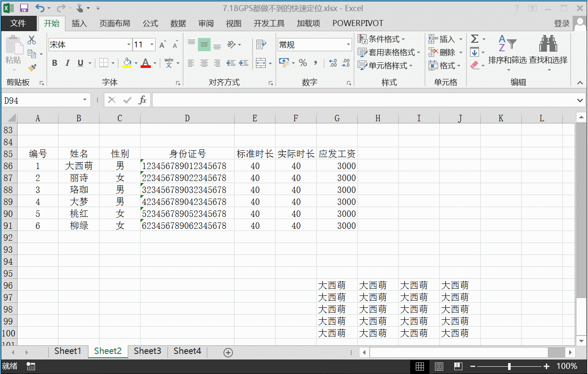Toggle bold formatting
This screenshot has width=588, height=374.
coord(54,63)
